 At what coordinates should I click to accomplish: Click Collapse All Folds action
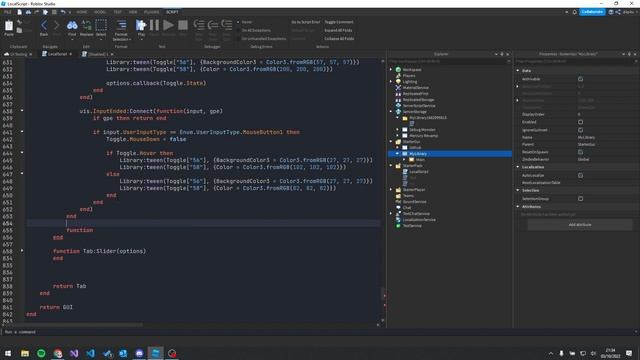coord(339,39)
